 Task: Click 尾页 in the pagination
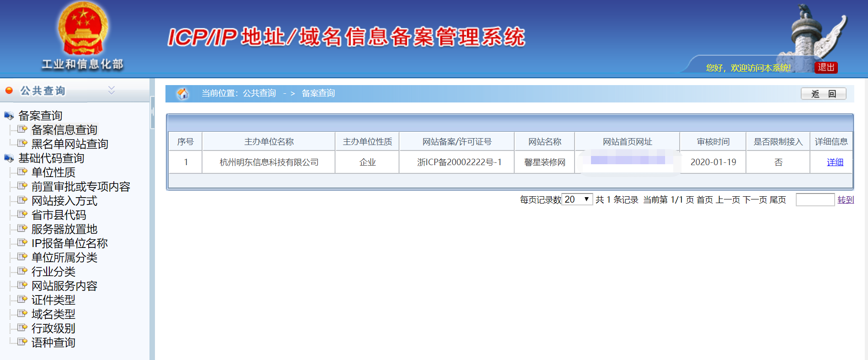778,200
